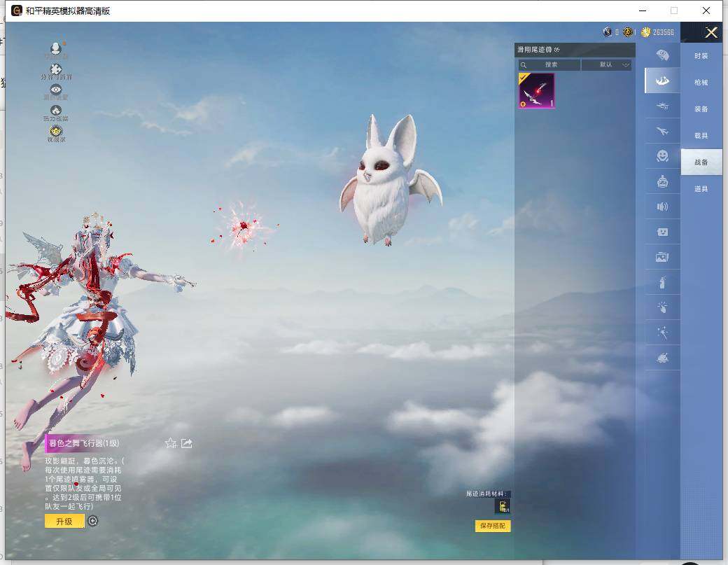Open the golden winged collection badge icon
Screen dimensions: 728x565
[x=56, y=131]
